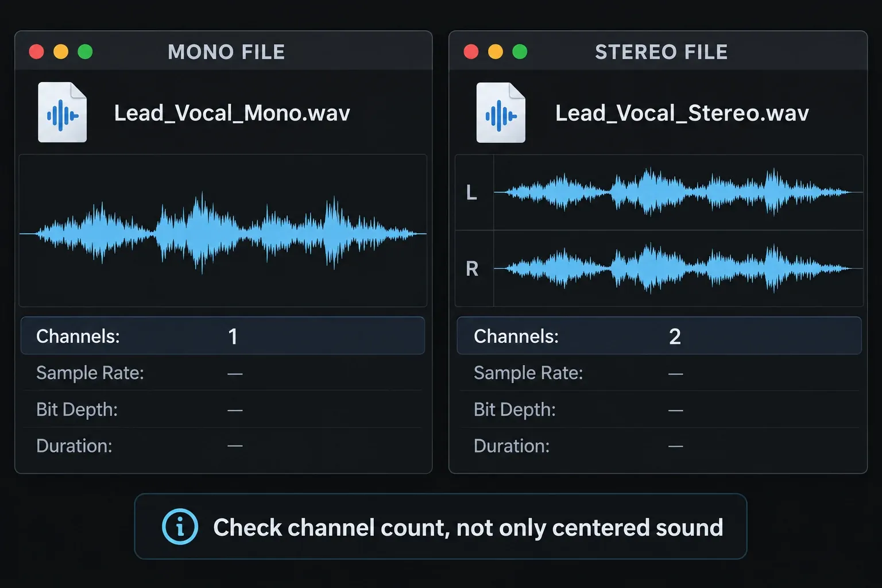Close the Stereo File window
882x588 pixels.
click(471, 52)
